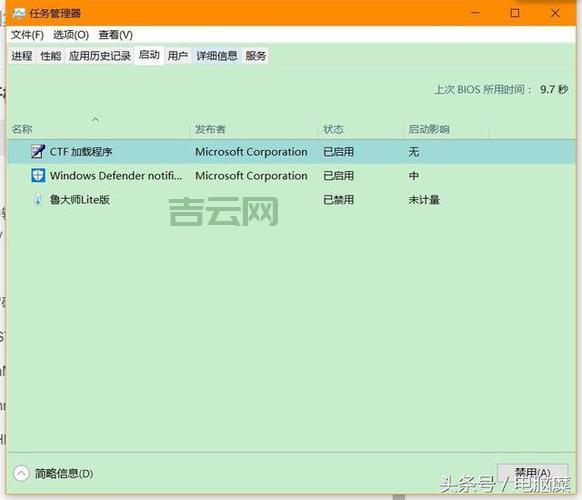Switch to the 进程 tab
Image resolution: width=582 pixels, height=500 pixels.
[x=22, y=56]
